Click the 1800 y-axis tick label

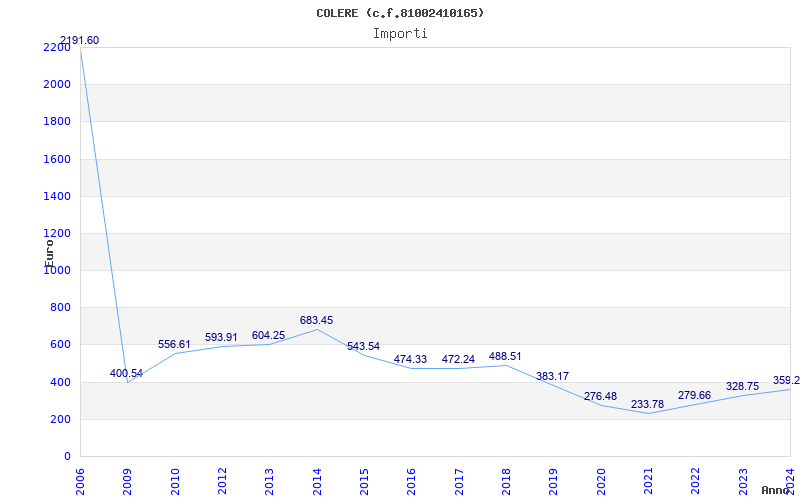(x=57, y=121)
